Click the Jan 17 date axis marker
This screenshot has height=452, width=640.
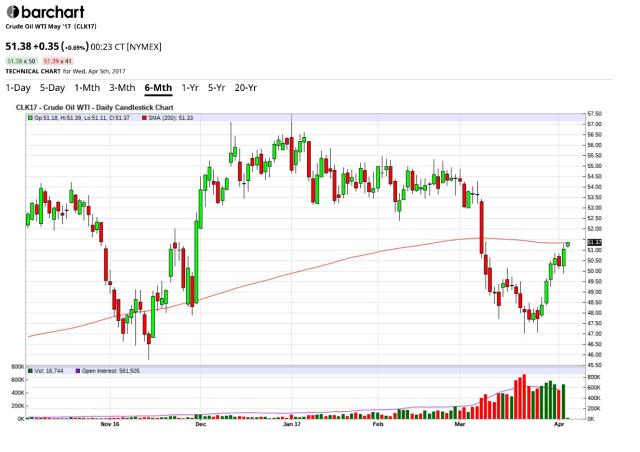point(291,425)
